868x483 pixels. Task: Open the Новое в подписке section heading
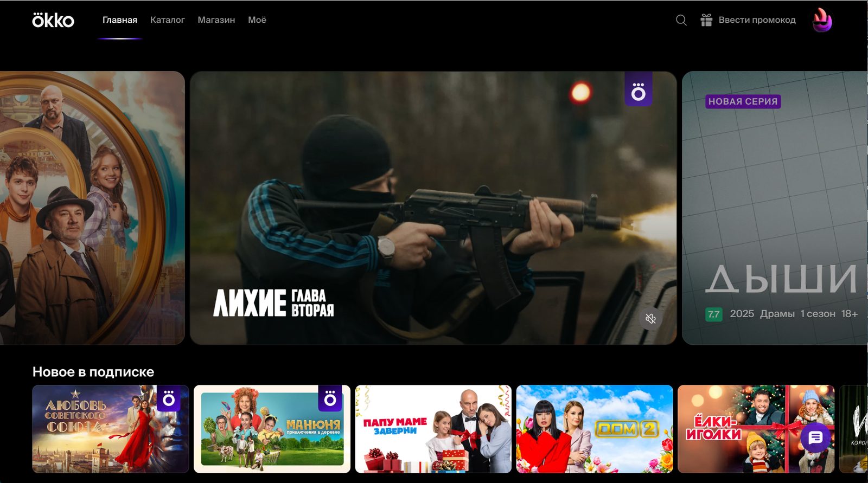click(93, 372)
